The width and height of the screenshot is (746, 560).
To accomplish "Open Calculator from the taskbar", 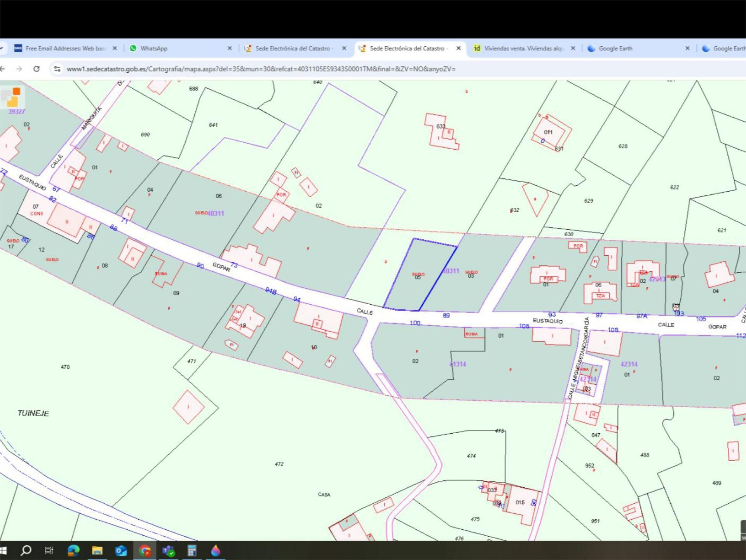I will pos(192,551).
